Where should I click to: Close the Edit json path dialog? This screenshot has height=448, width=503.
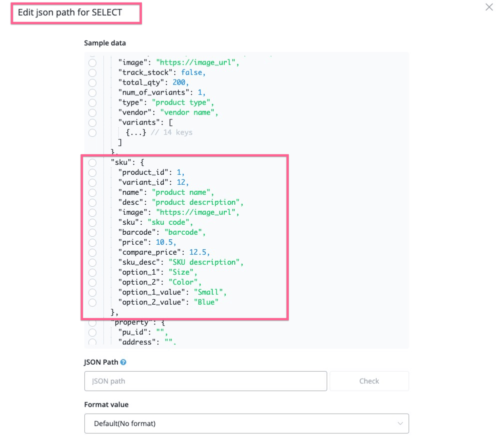[x=489, y=7]
